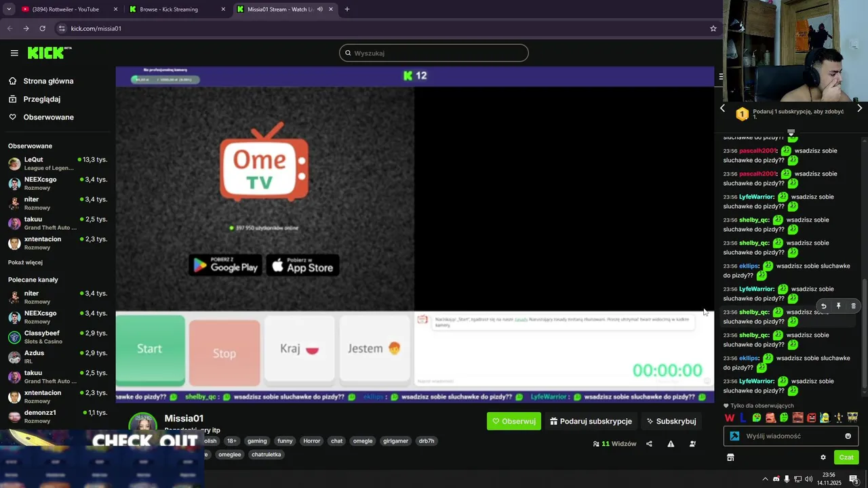Show previous gift goal with left arrow
Viewport: 868px width, 488px height.
722,108
